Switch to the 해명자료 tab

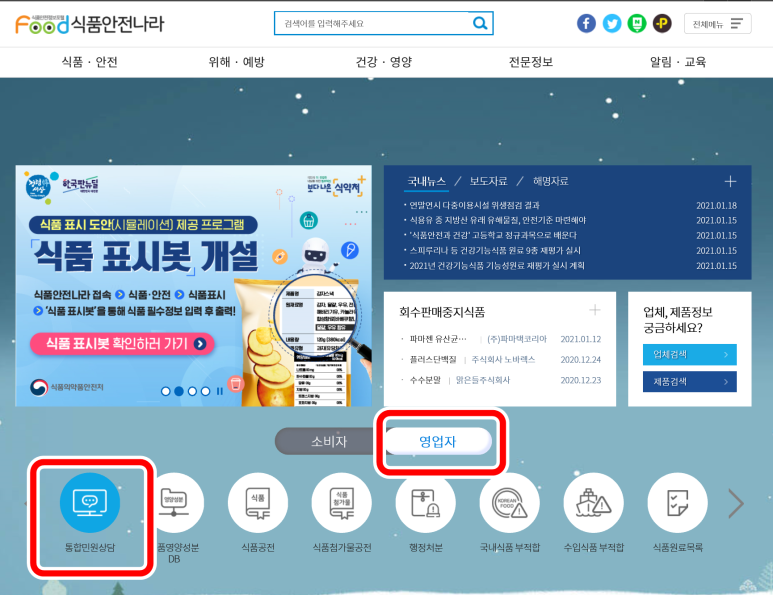tap(550, 181)
